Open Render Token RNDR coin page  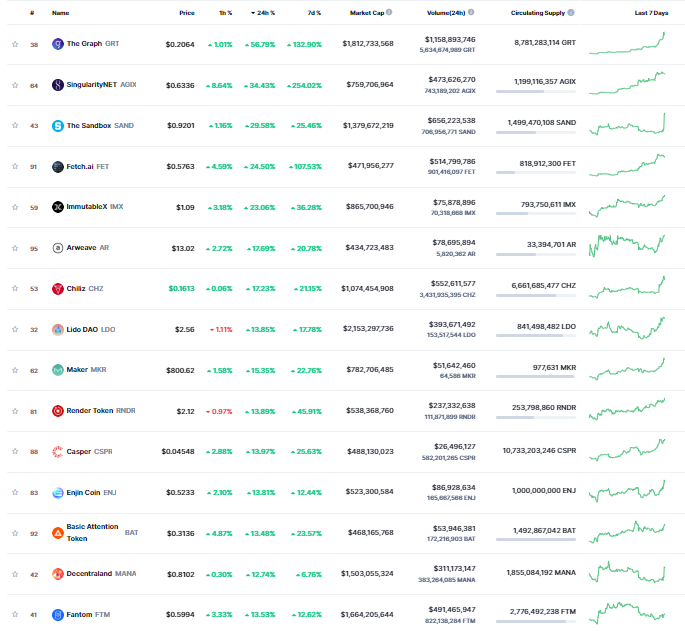pos(101,411)
